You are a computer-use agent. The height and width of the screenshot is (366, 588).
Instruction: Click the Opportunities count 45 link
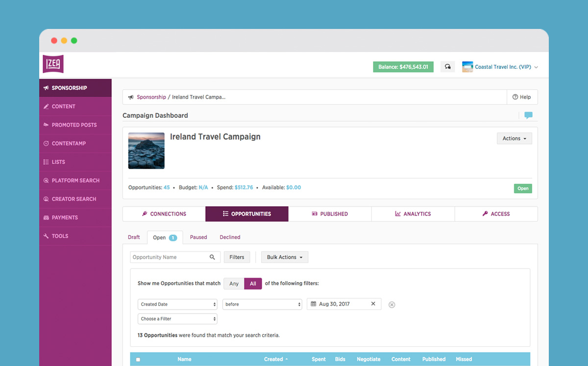(x=167, y=187)
